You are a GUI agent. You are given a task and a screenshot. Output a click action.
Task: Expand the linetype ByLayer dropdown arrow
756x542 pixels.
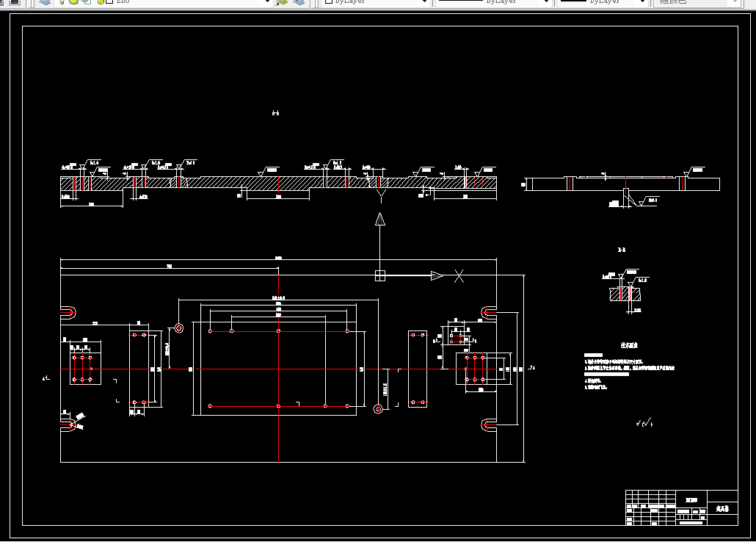[x=546, y=2]
